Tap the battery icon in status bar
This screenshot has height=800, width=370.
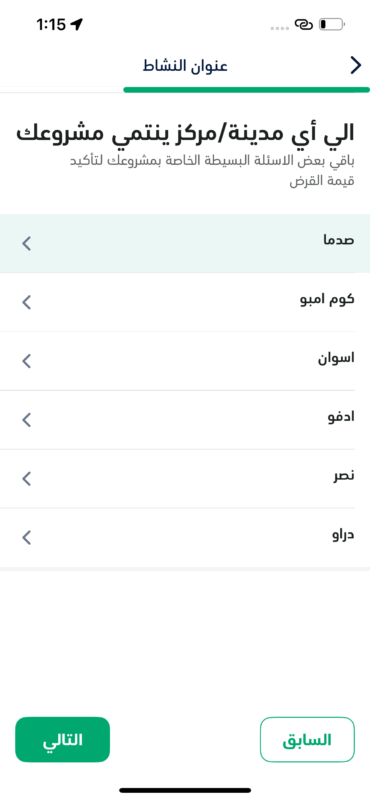click(332, 24)
